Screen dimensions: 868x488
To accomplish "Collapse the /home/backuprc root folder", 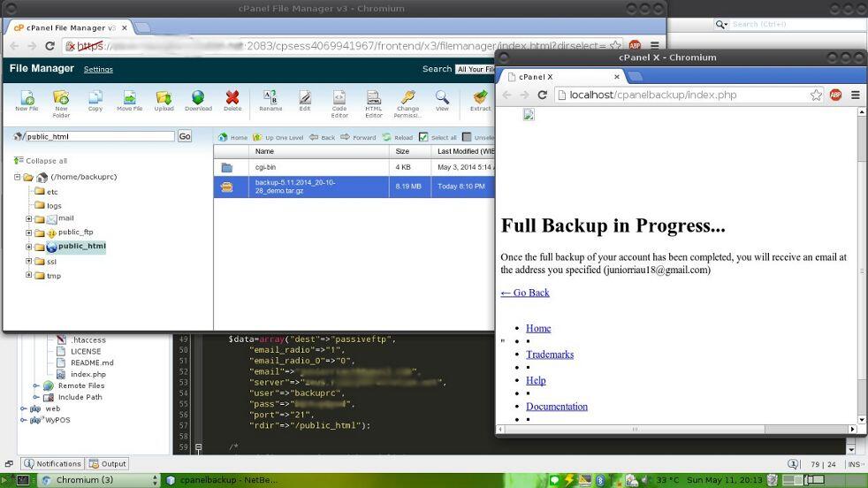I will [17, 177].
